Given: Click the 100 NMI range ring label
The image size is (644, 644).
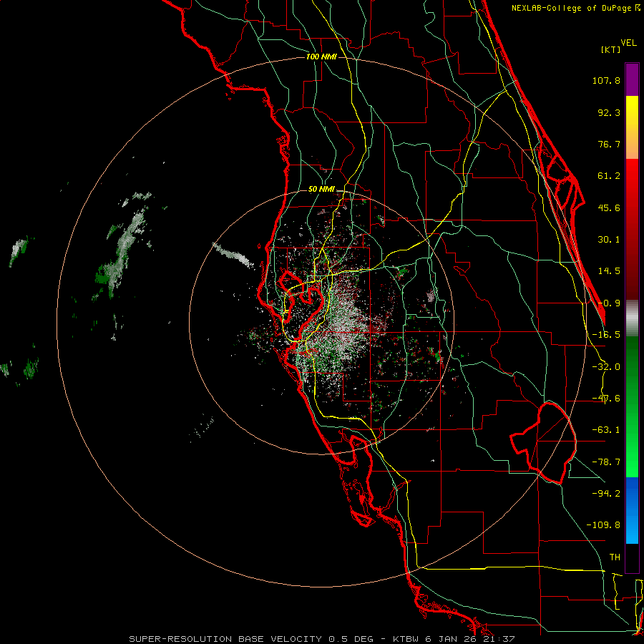Looking at the screenshot, I should pyautogui.click(x=321, y=57).
